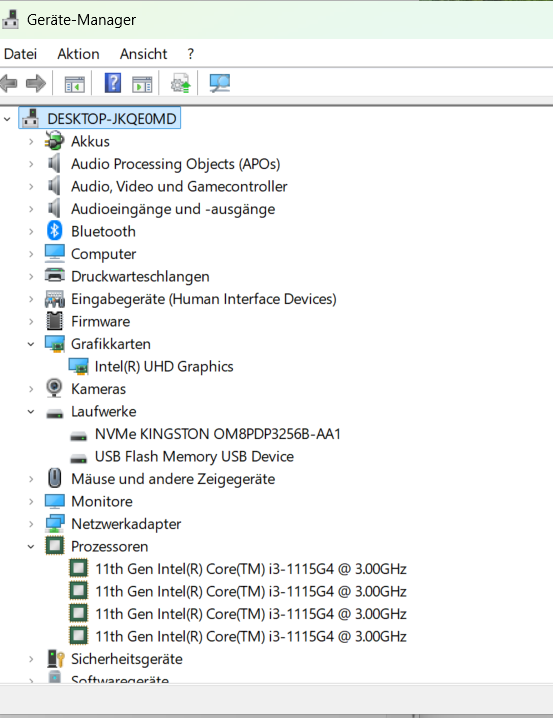Click the Grafikkarten display adapter icon
Viewport: 553px width, 718px height.
(x=55, y=343)
